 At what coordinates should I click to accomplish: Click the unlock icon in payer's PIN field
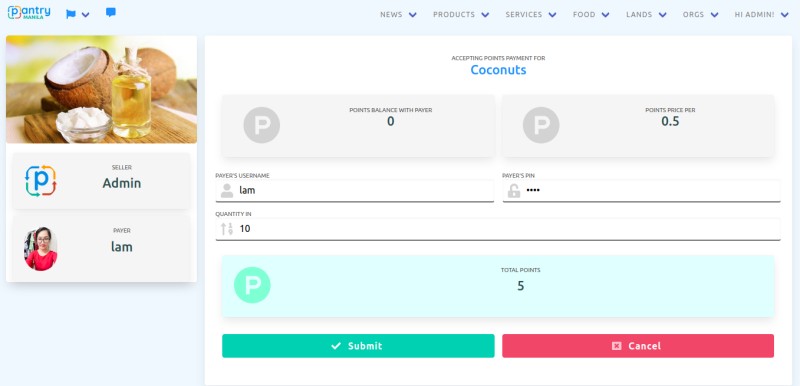point(514,191)
